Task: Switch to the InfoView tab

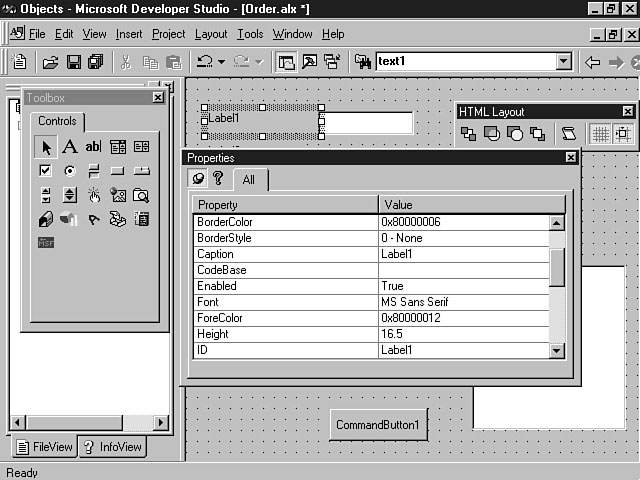Action: 112,447
